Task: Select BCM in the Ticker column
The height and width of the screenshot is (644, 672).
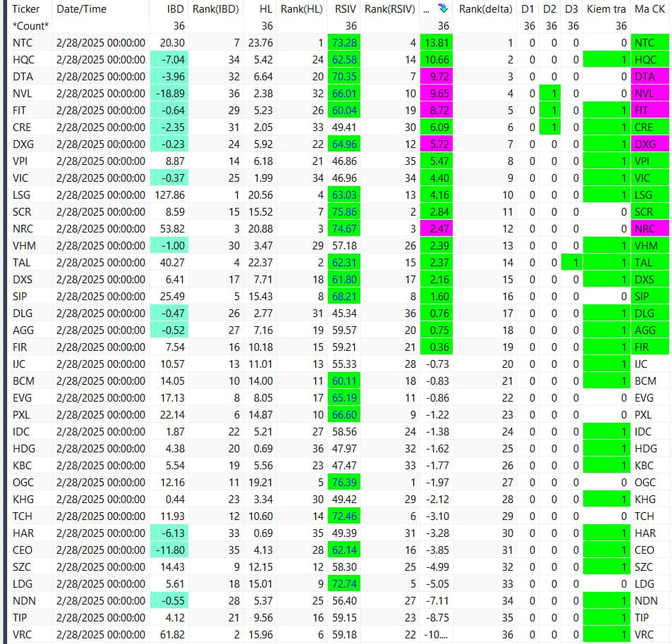Action: tap(23, 380)
